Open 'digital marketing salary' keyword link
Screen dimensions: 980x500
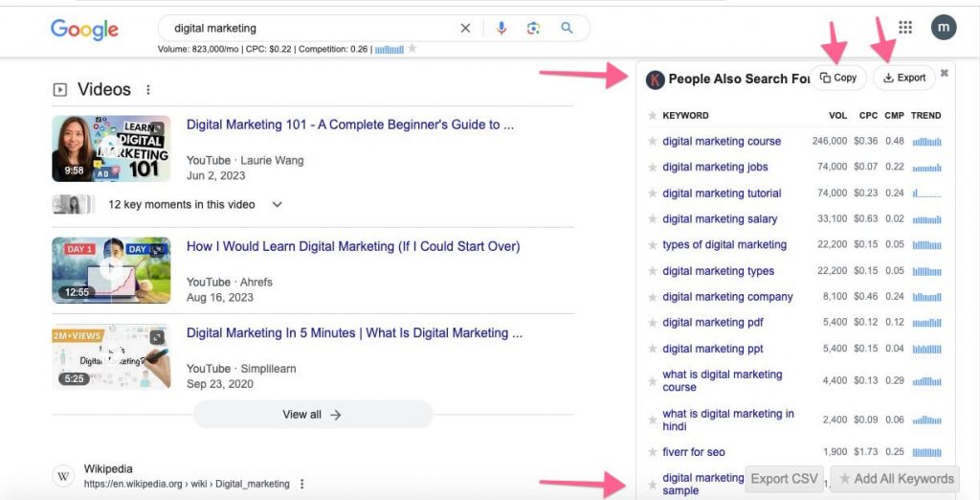720,219
